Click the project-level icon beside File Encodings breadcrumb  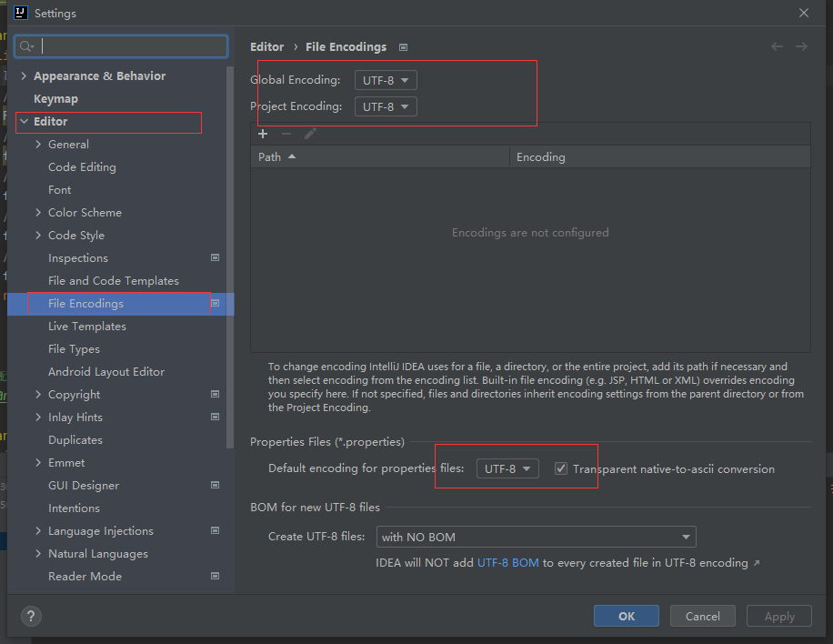pyautogui.click(x=403, y=47)
